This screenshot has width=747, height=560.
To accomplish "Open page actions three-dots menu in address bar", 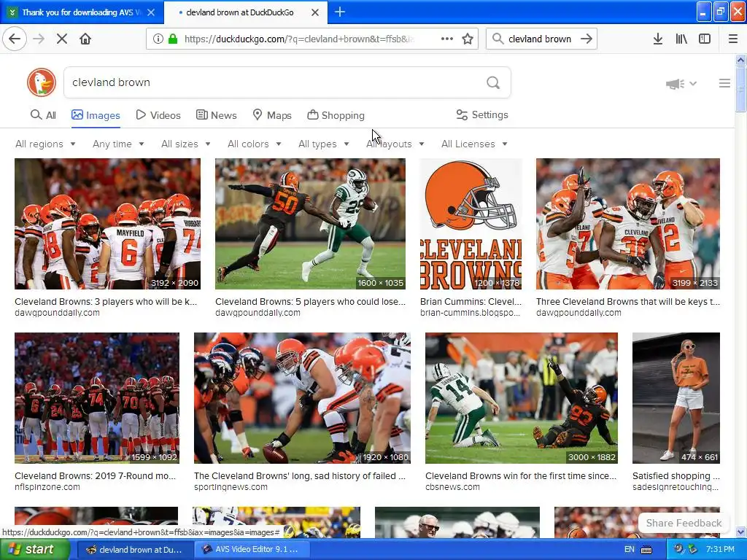I will [447, 39].
